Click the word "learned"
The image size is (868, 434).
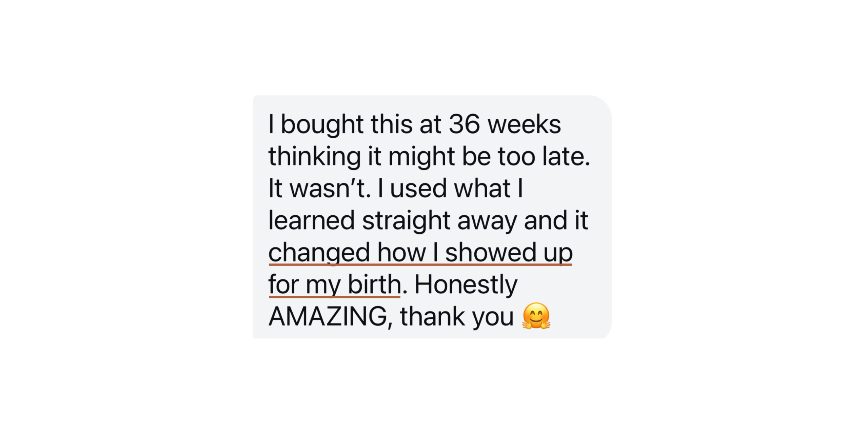pos(311,220)
